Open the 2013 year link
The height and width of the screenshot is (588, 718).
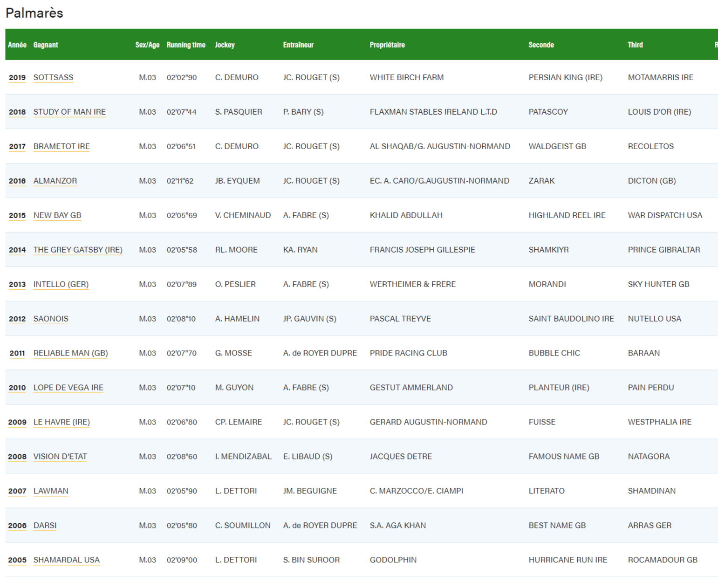pos(17,284)
